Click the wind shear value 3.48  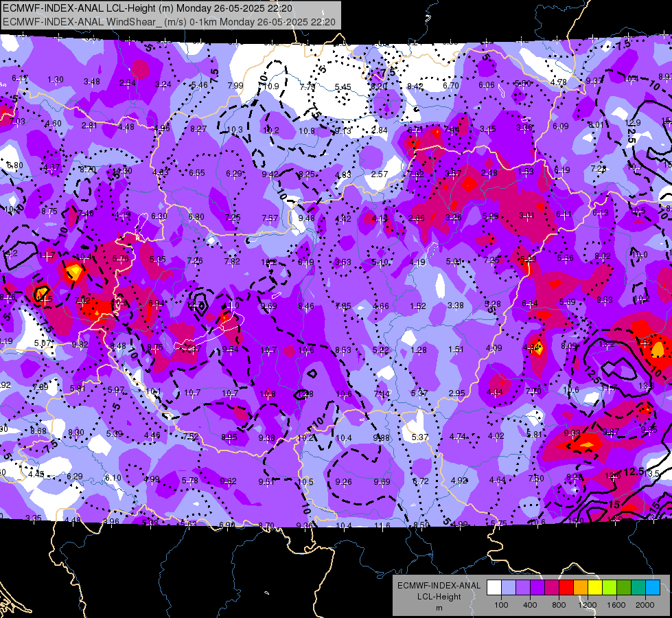click(92, 82)
